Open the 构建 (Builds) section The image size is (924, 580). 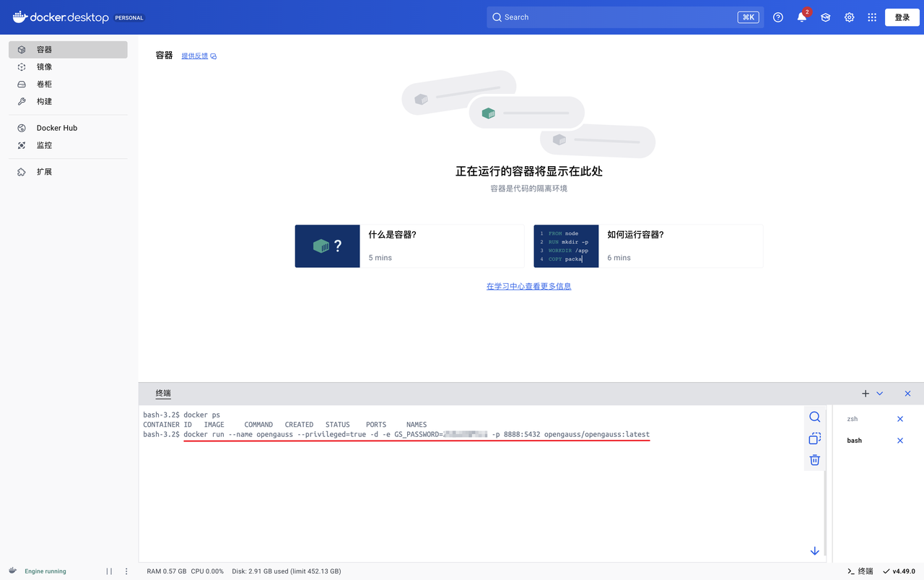point(43,101)
